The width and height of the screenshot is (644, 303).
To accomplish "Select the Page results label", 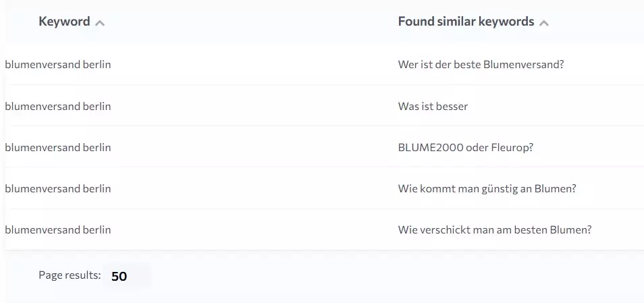I will coord(70,275).
